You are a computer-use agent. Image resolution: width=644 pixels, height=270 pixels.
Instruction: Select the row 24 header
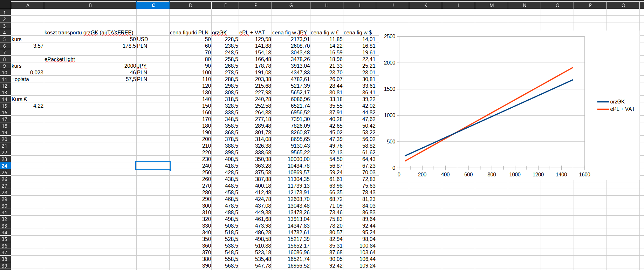(5, 166)
